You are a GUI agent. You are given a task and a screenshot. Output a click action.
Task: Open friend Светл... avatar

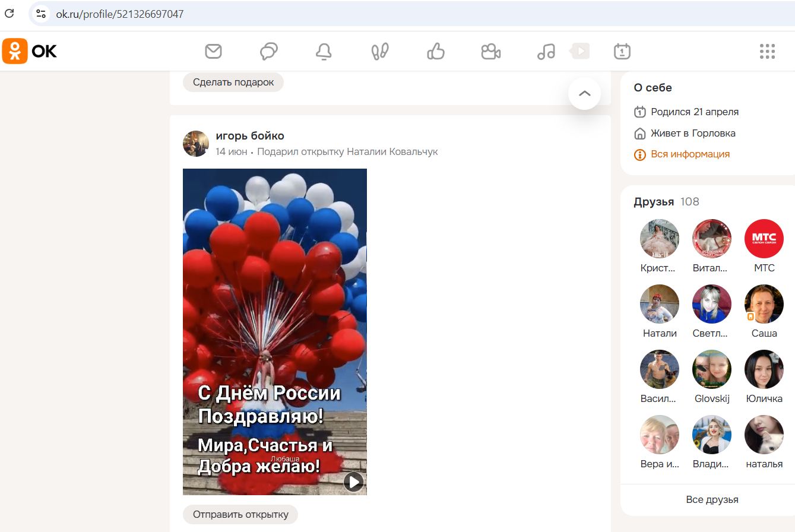pyautogui.click(x=712, y=304)
